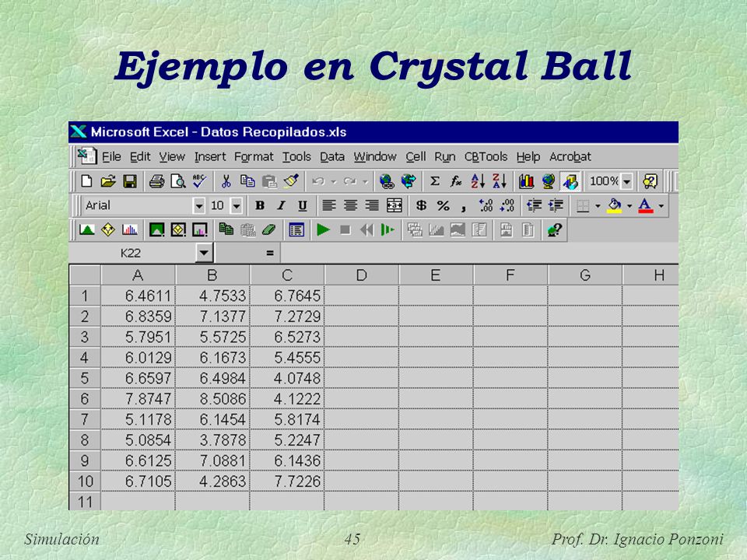Click Crystal Ball Define Decision icon
This screenshot has height=560, width=747.
coord(108,230)
